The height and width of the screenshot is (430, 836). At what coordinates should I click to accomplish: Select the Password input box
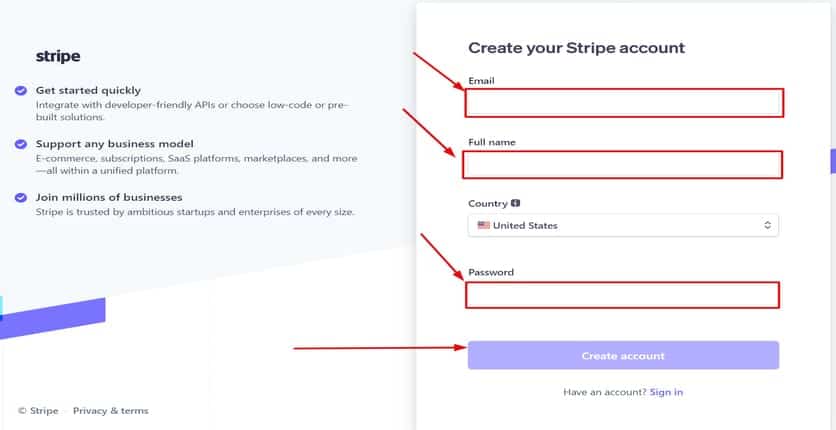[622, 295]
